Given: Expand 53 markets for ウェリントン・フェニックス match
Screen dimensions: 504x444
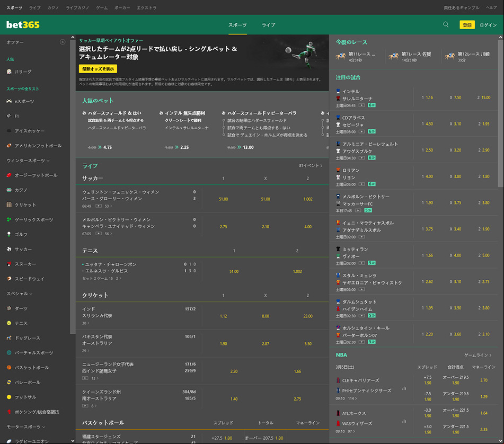Looking at the screenshot, I should point(108,206).
